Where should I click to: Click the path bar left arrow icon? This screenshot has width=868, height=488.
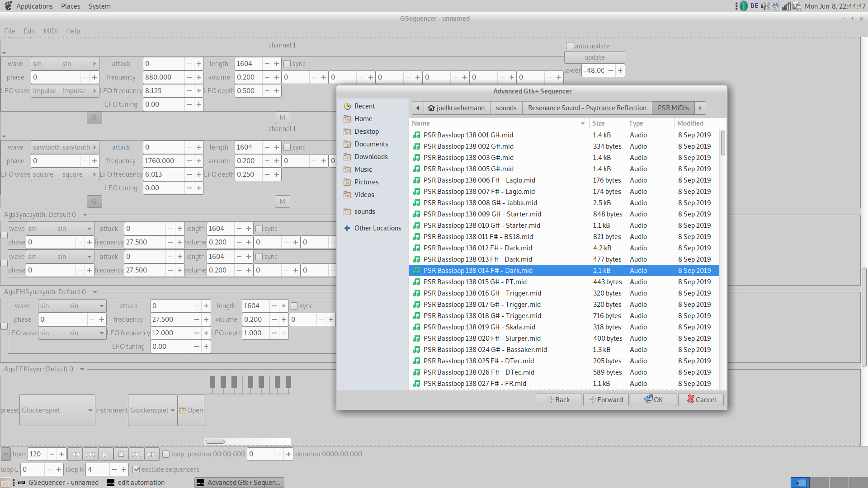[x=418, y=108]
